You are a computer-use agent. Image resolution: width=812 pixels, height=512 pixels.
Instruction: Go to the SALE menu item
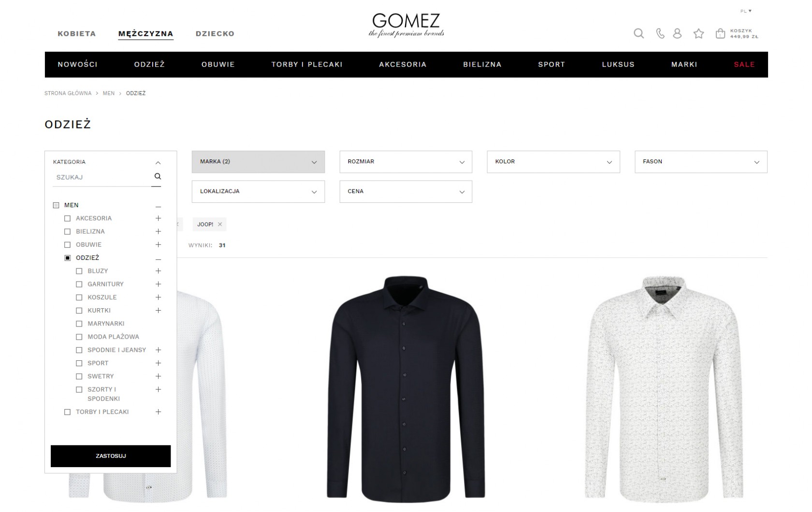pyautogui.click(x=744, y=64)
